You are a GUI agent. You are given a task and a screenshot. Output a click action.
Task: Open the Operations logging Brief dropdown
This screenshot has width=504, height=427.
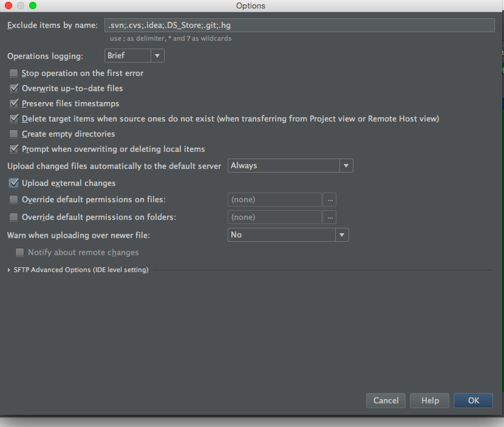point(134,56)
